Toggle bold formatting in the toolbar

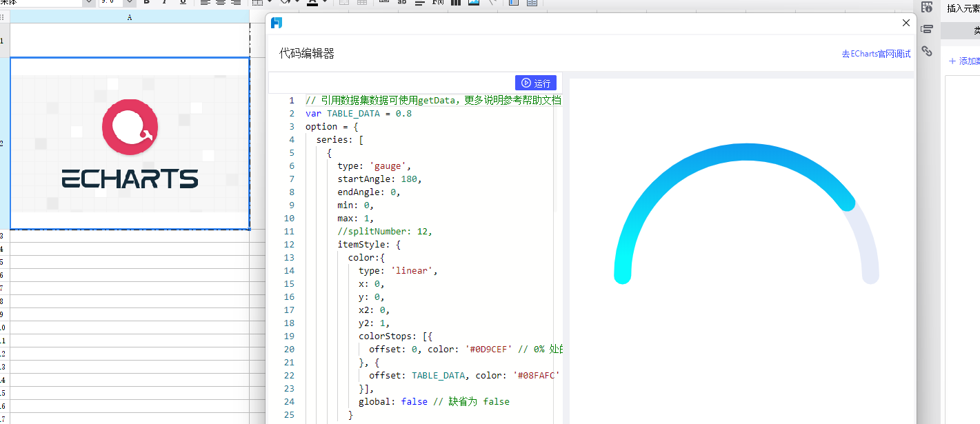[146, 2]
